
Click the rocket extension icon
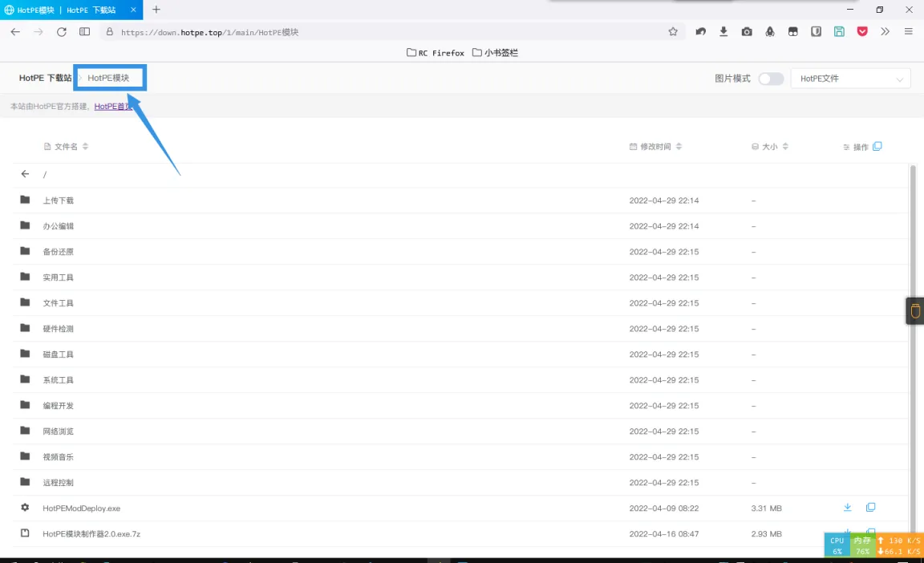click(770, 32)
